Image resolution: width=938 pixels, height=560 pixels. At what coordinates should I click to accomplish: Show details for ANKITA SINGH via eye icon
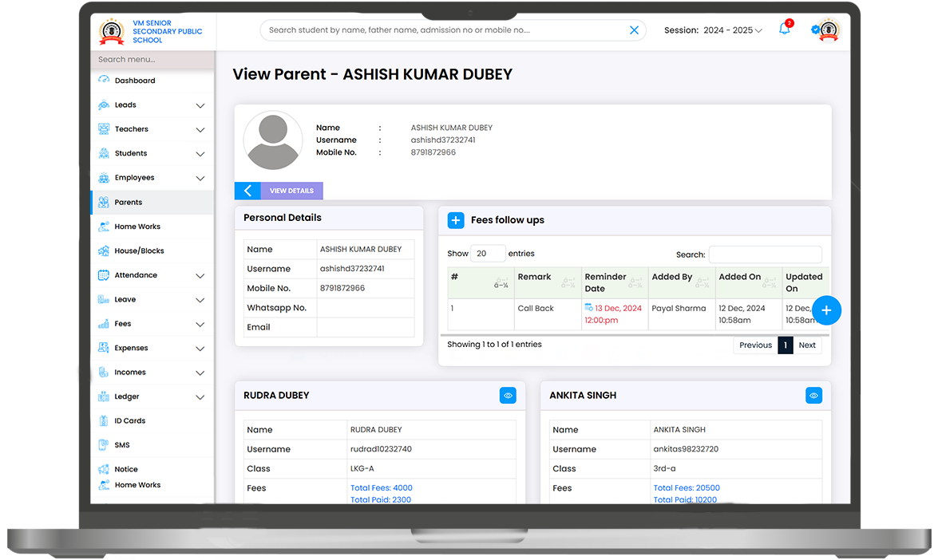click(813, 395)
